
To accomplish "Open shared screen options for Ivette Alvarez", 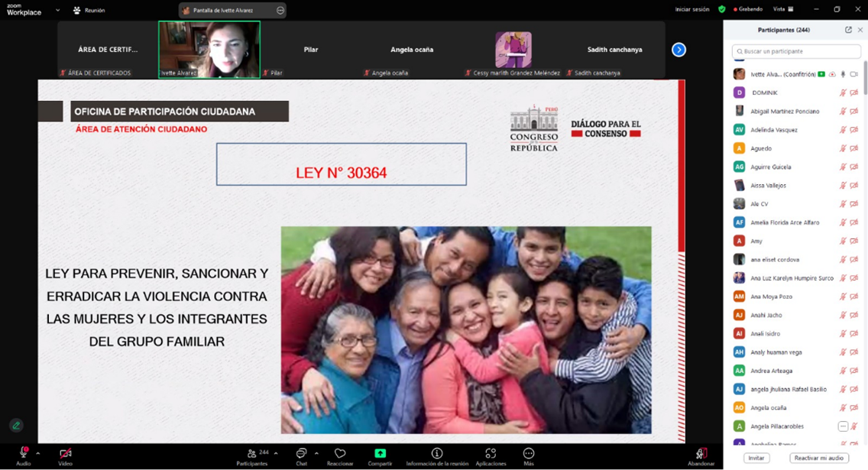I will coord(280,11).
